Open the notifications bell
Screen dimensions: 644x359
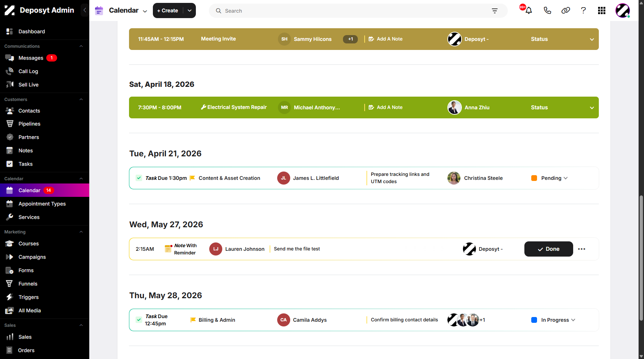click(x=528, y=10)
